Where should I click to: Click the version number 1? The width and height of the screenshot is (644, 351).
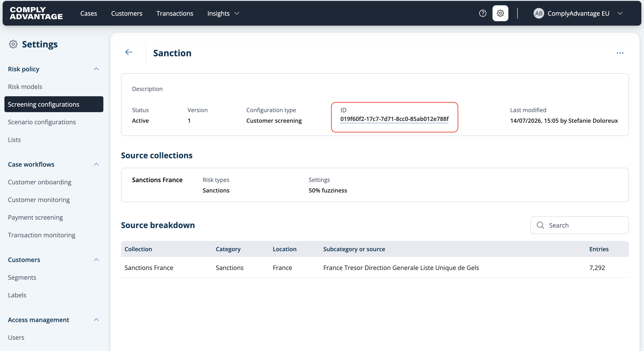(189, 121)
